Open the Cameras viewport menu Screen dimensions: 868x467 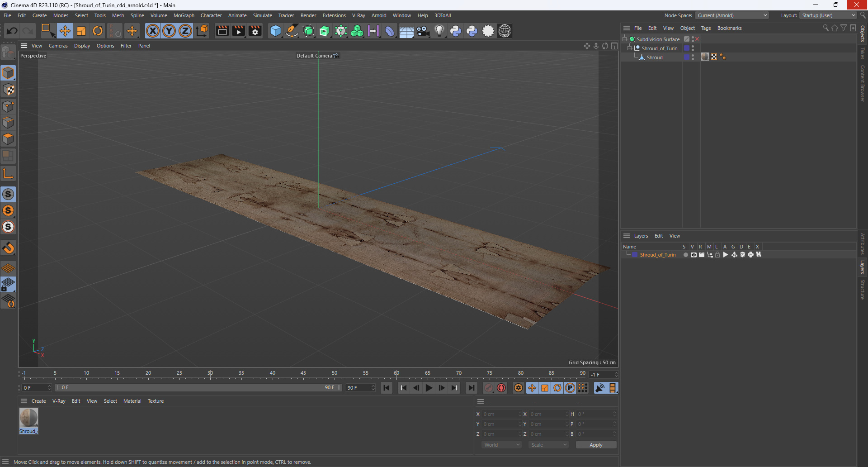pyautogui.click(x=58, y=46)
